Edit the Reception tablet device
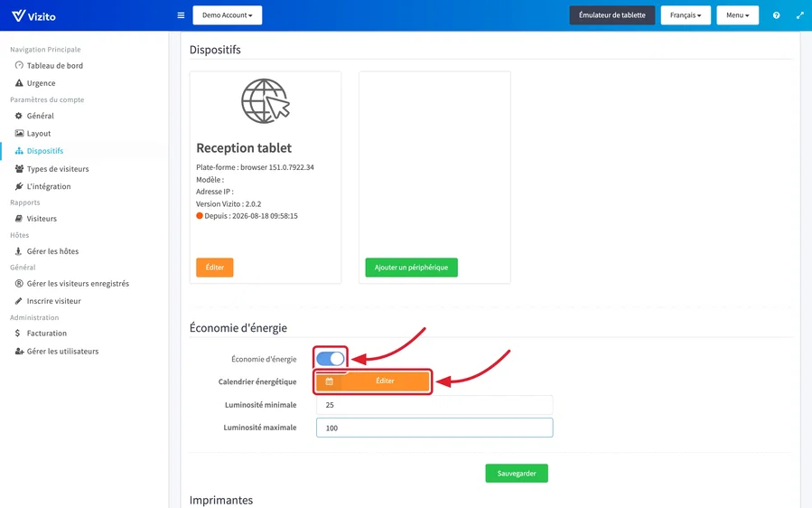 (214, 268)
